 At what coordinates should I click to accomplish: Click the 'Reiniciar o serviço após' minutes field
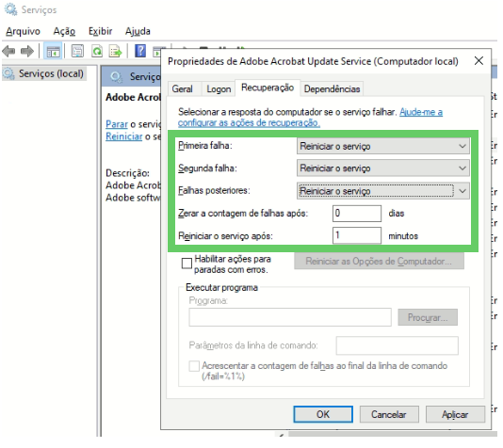point(357,236)
